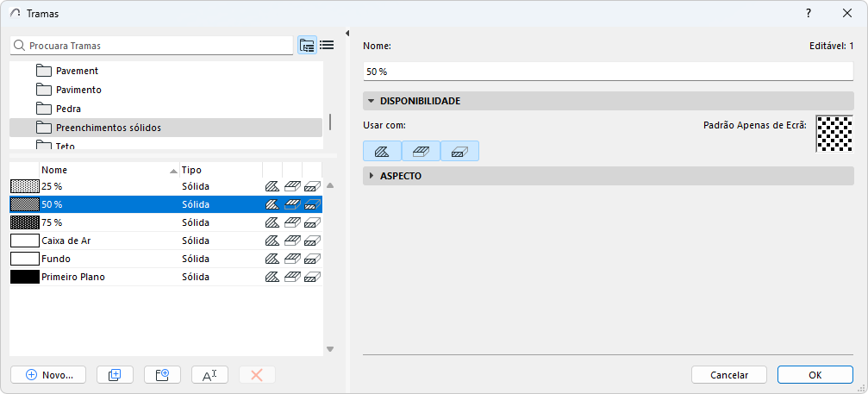Screen dimensions: 868x394
Task: Click the screen-only pattern preview
Action: (834, 134)
